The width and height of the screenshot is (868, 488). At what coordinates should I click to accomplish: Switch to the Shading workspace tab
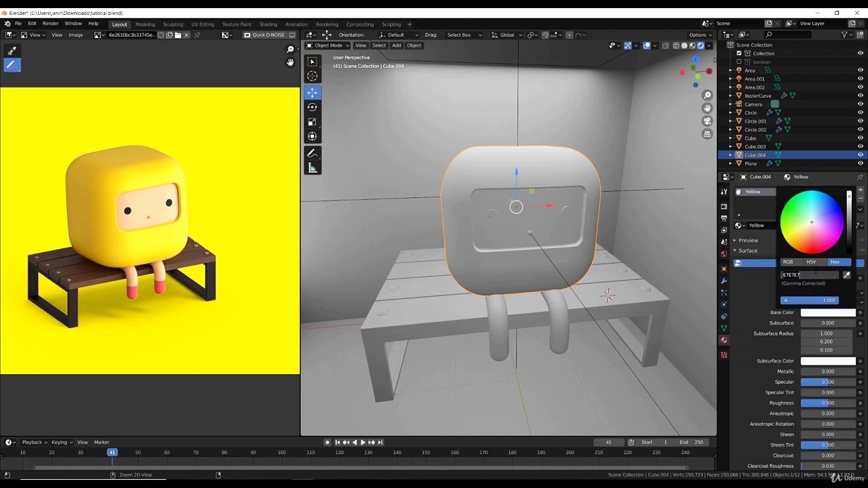tap(268, 24)
